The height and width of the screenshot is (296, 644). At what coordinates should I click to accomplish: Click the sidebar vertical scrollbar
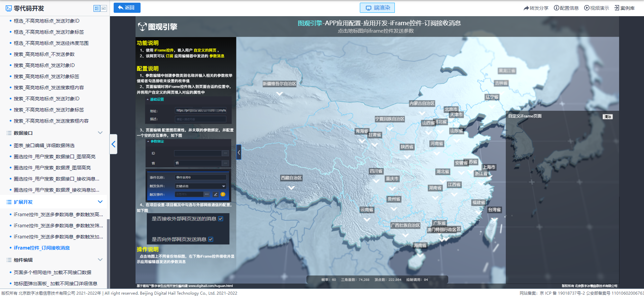(108, 254)
